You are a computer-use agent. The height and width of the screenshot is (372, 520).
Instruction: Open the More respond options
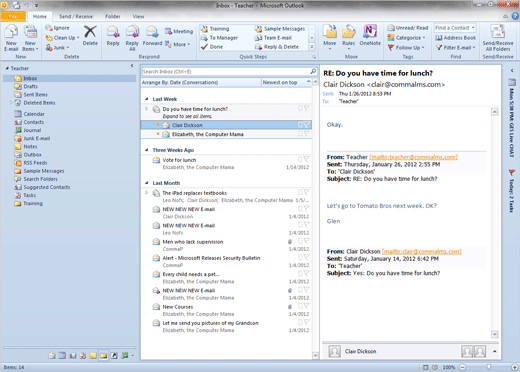[177, 44]
